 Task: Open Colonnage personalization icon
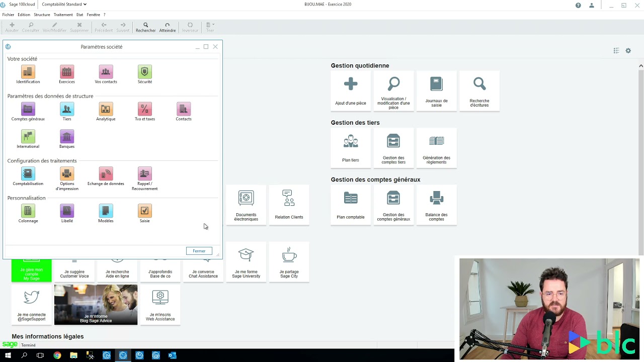[x=28, y=211]
